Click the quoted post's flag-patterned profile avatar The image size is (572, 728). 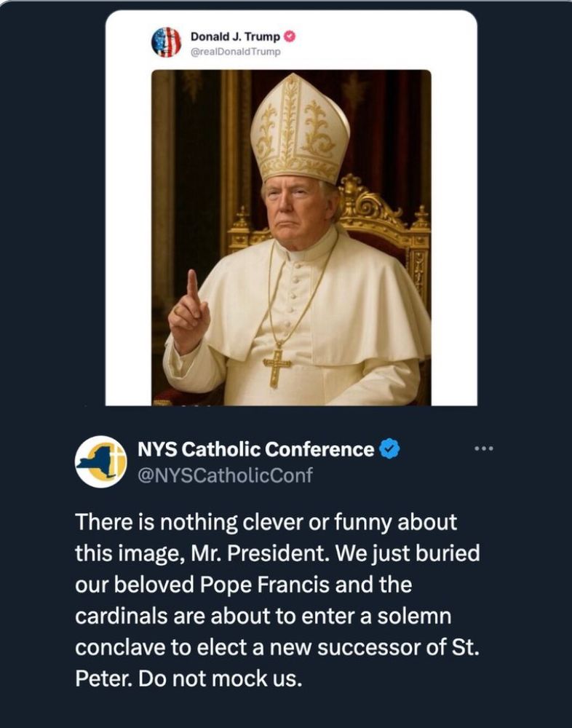click(166, 42)
